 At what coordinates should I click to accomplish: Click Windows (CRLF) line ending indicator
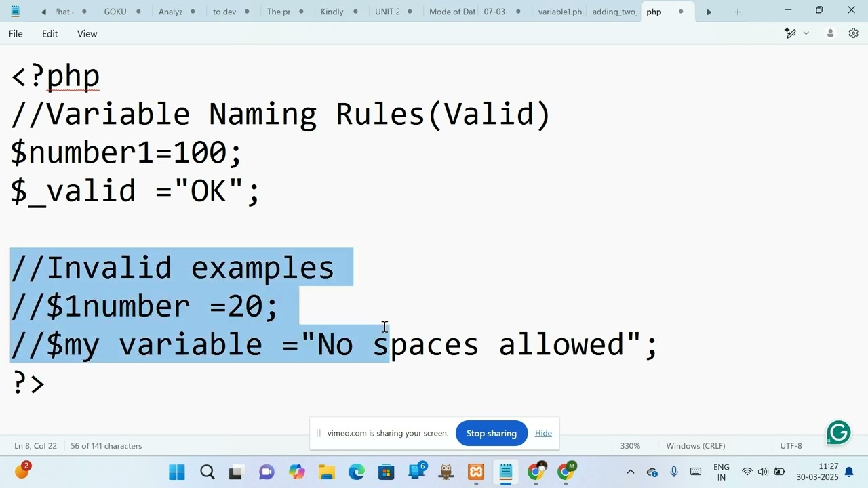tap(696, 445)
